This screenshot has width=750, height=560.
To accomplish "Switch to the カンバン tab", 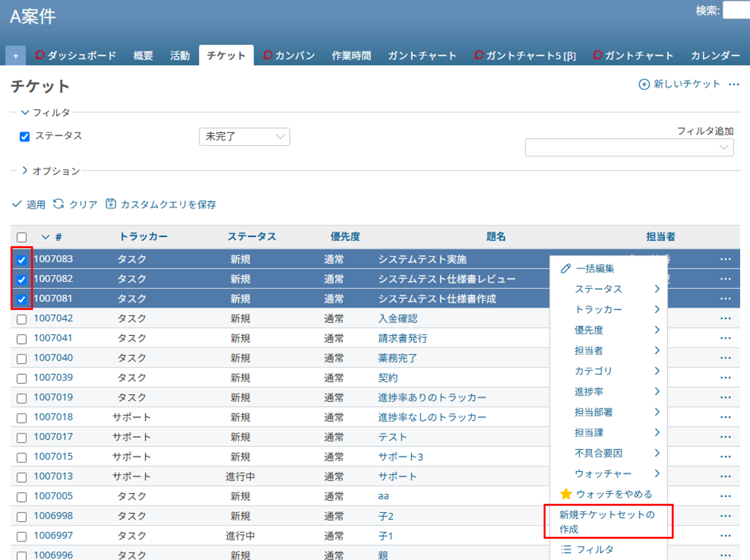I will (x=294, y=56).
